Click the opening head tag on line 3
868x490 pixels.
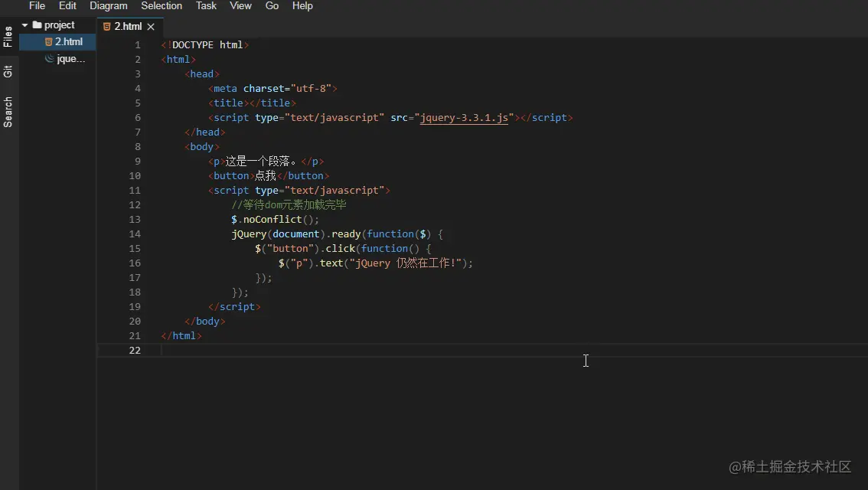[x=201, y=73]
